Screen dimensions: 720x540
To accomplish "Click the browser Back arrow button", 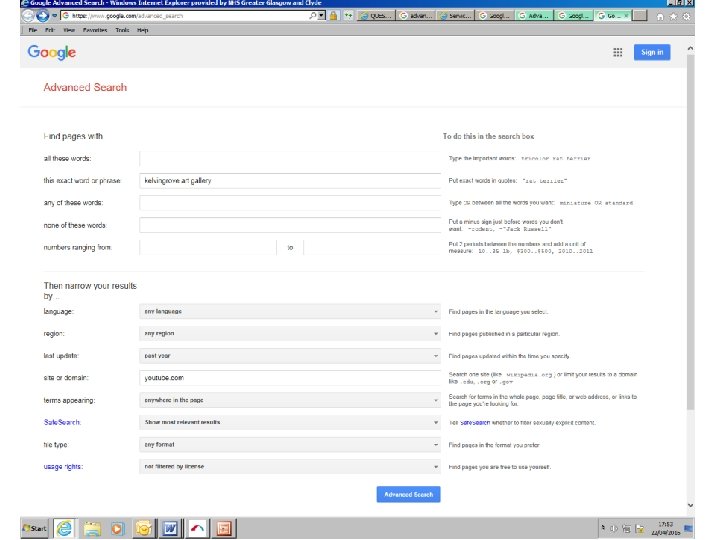I will [28, 16].
